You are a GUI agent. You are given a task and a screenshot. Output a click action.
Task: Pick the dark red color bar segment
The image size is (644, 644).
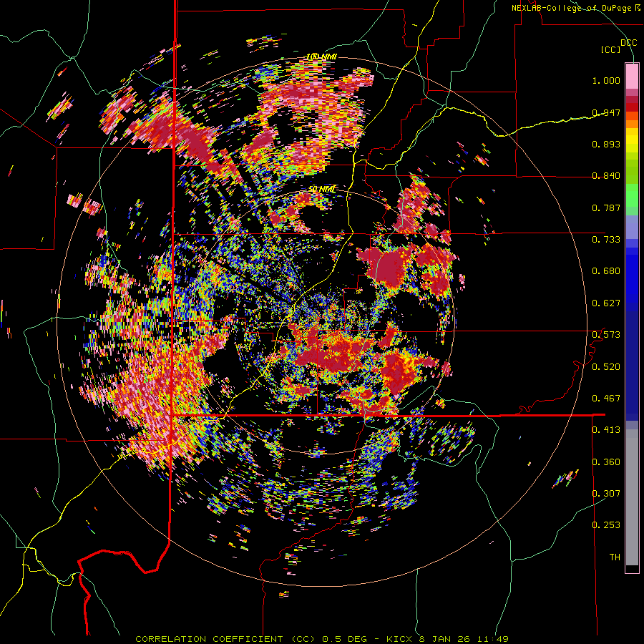click(x=632, y=99)
